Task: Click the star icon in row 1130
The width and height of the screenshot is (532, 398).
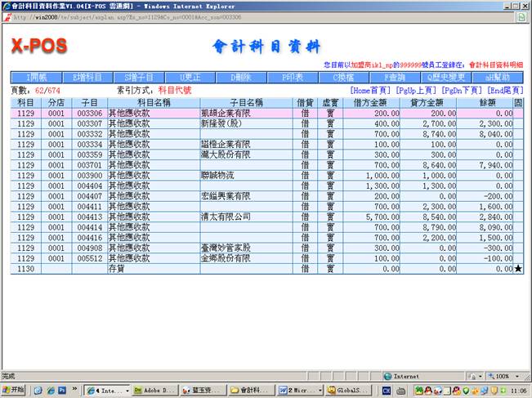Action: (518, 268)
